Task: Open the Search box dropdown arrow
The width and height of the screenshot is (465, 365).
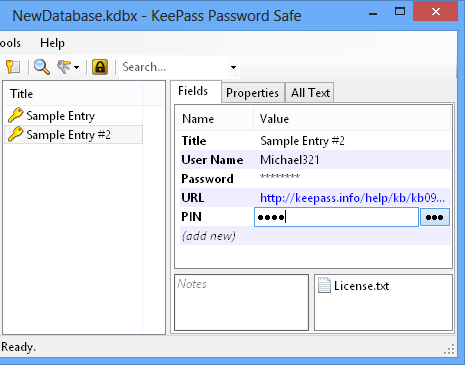Action: point(233,67)
